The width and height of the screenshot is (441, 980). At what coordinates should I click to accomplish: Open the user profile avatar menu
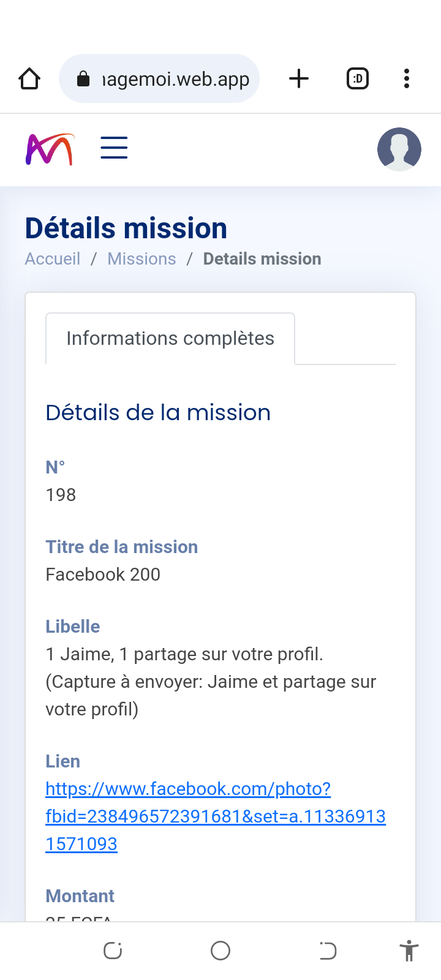tap(399, 149)
